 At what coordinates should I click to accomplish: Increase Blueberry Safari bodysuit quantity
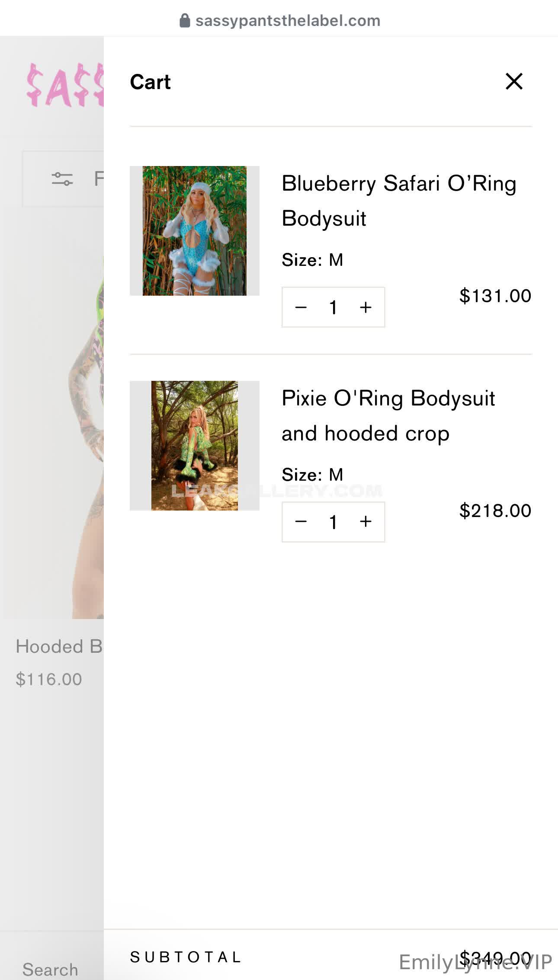pyautogui.click(x=366, y=307)
